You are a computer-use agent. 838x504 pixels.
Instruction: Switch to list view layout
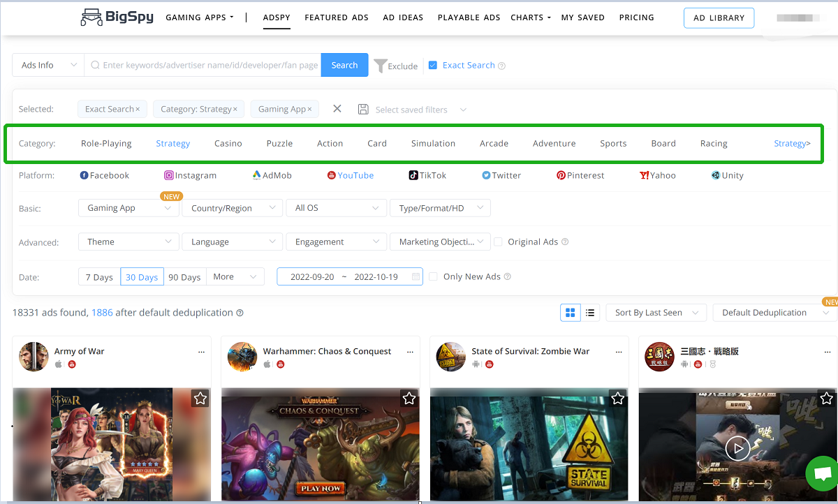tap(590, 313)
